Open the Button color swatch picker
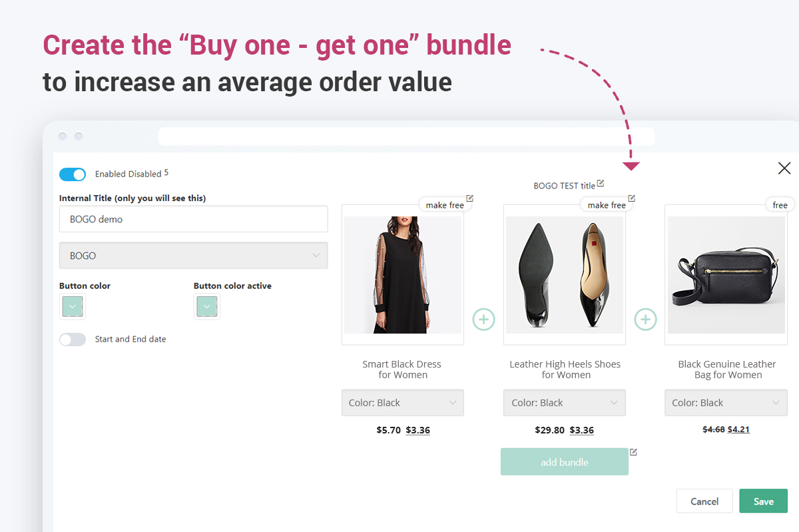Image resolution: width=799 pixels, height=532 pixels. (x=73, y=307)
